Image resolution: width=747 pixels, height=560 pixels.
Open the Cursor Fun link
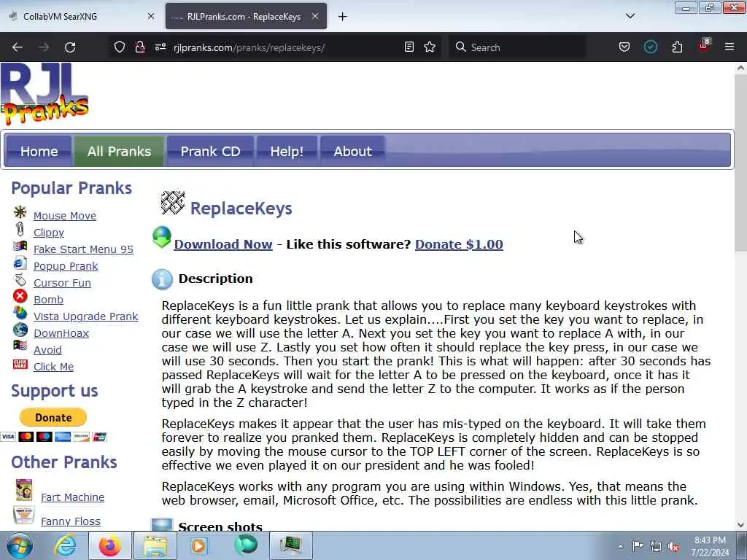62,282
